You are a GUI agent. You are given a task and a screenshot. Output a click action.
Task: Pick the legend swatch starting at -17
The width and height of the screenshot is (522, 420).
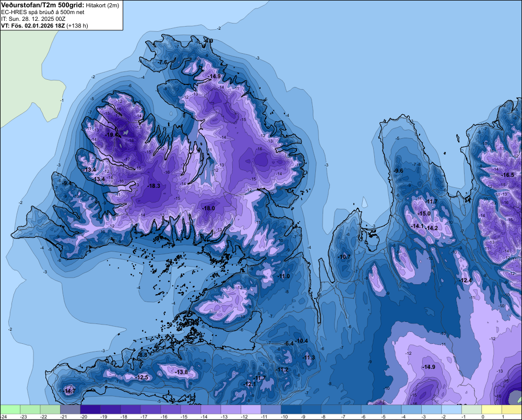tap(150, 409)
